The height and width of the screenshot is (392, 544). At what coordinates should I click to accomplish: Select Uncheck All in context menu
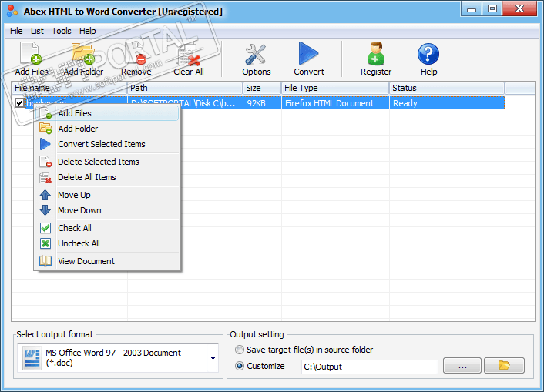coord(108,243)
